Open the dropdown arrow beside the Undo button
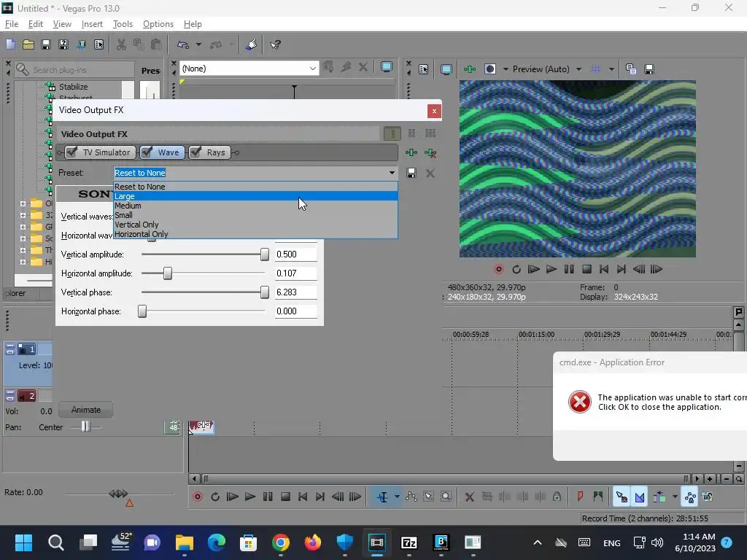Viewport: 747px width, 560px height. tap(198, 44)
